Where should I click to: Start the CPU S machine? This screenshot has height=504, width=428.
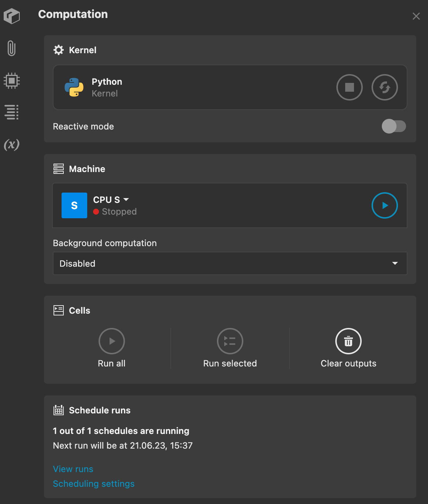tap(384, 205)
